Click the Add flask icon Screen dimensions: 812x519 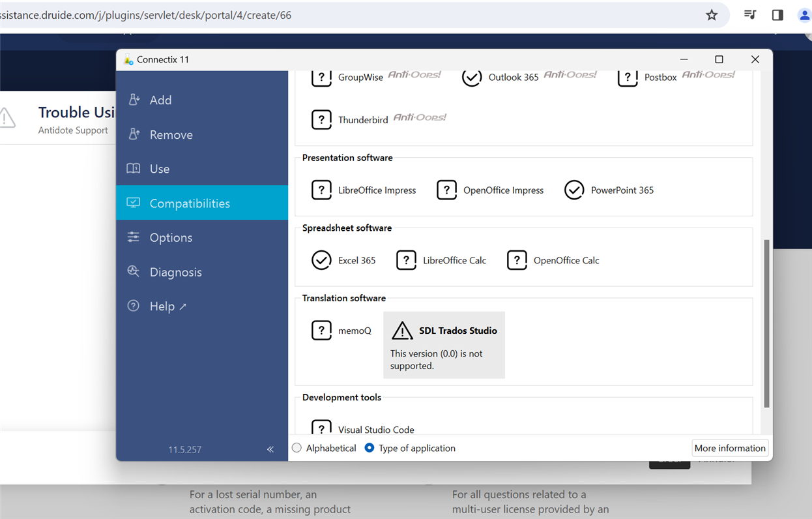pyautogui.click(x=134, y=99)
